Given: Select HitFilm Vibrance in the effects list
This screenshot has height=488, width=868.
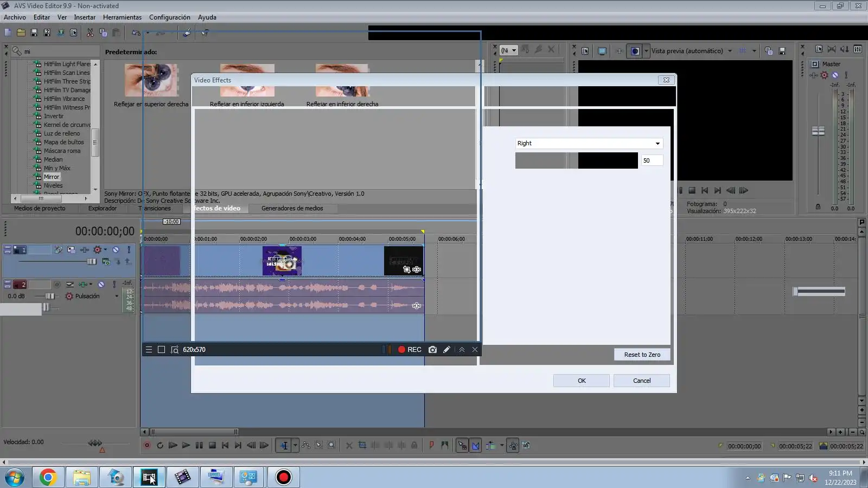Looking at the screenshot, I should coord(64,99).
